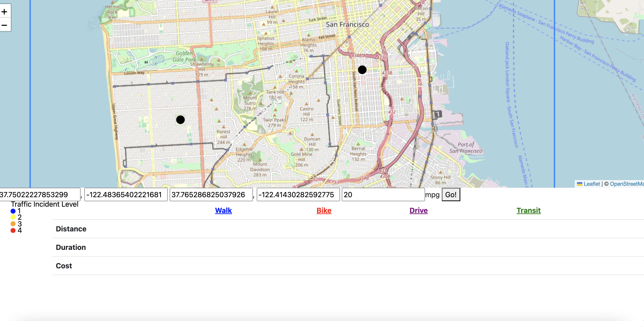This screenshot has width=644, height=321.
Task: Open the Leaflet attribution link
Action: pos(591,184)
